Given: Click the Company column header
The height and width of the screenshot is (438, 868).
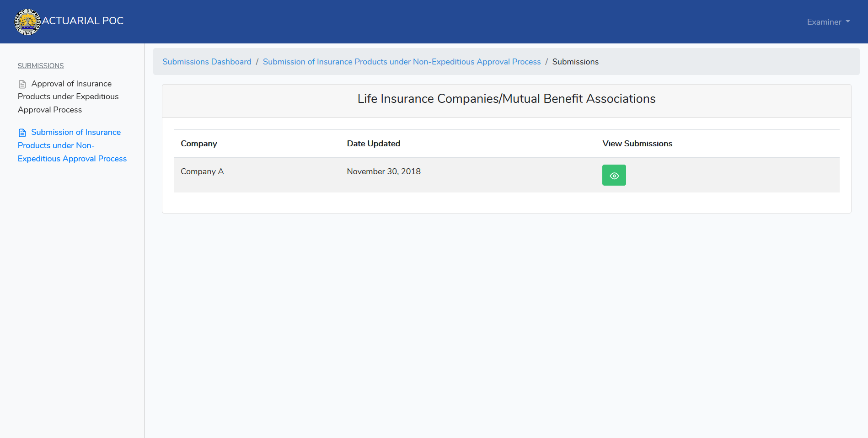Looking at the screenshot, I should coord(199,144).
